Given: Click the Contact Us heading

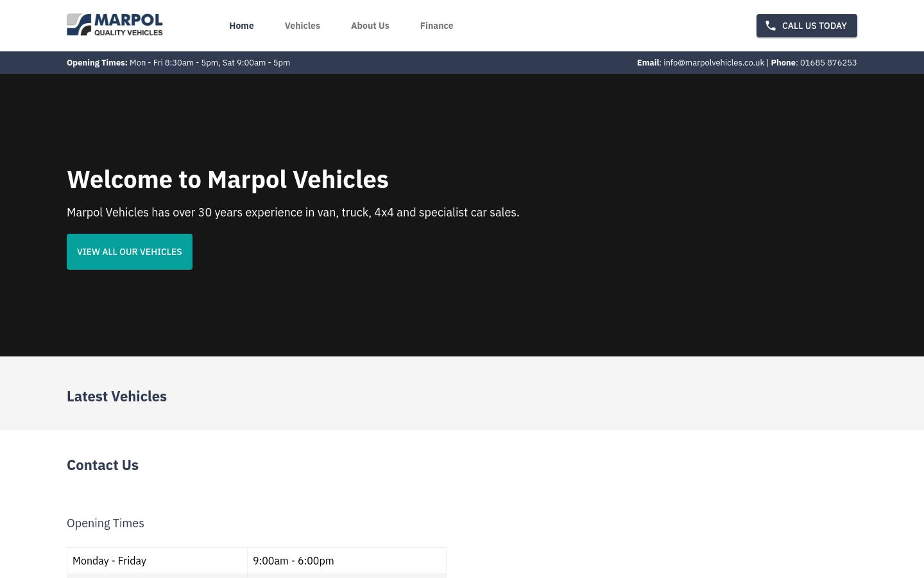Looking at the screenshot, I should (103, 465).
